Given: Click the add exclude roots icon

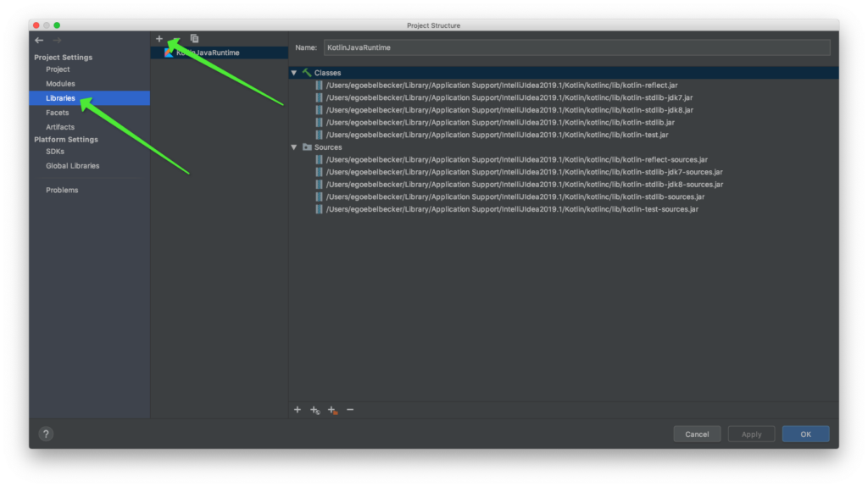Looking at the screenshot, I should pyautogui.click(x=332, y=410).
